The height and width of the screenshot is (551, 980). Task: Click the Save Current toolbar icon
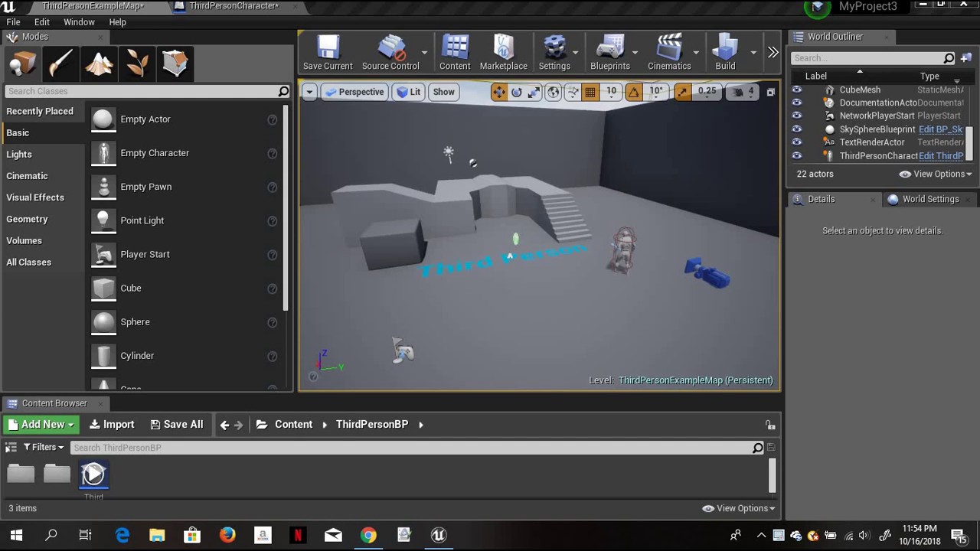pyautogui.click(x=328, y=53)
